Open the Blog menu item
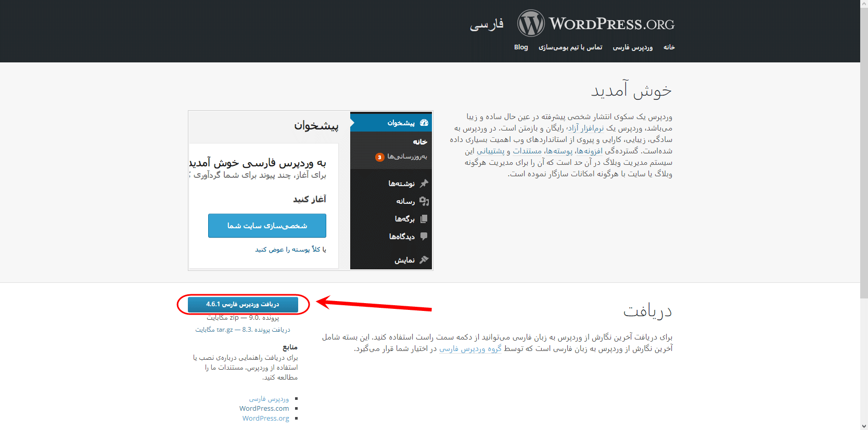Screen dimensions: 868x430 tap(521, 47)
